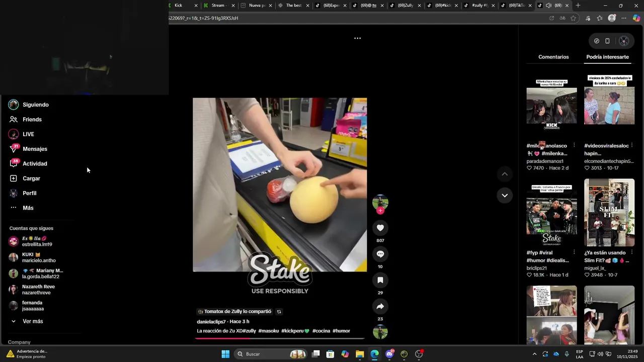
Task: Open Windows Start menu
Action: click(x=225, y=354)
